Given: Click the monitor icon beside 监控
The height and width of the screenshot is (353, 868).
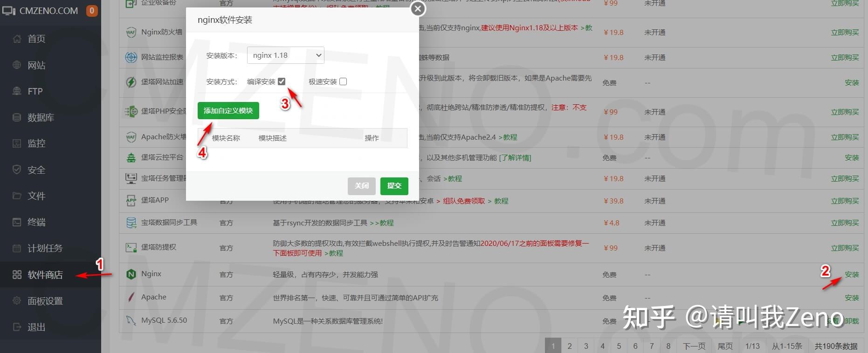Looking at the screenshot, I should 17,143.
